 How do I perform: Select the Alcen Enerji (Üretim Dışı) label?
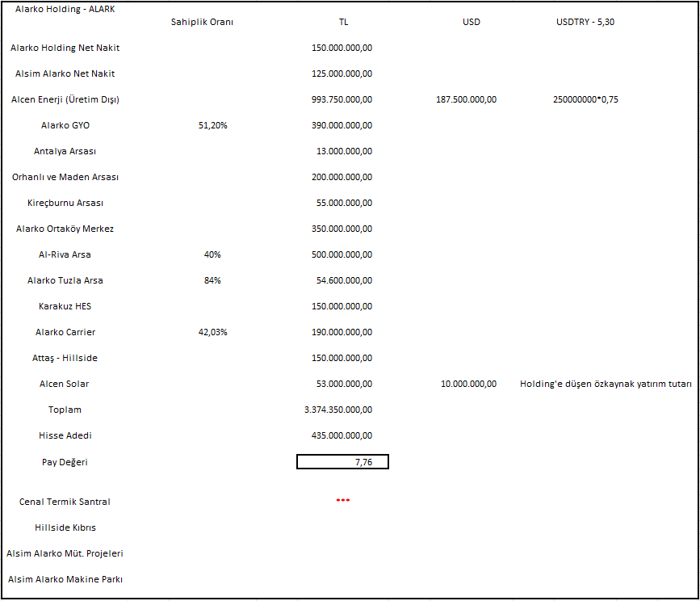click(65, 99)
